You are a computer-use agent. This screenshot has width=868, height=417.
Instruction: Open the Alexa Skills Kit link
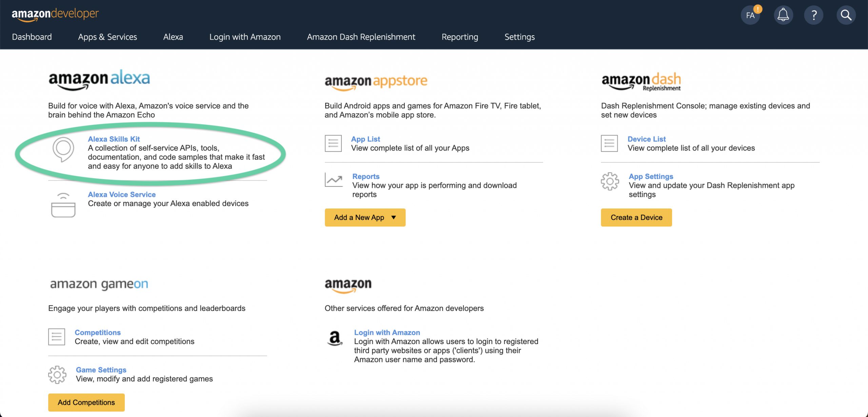pos(114,139)
